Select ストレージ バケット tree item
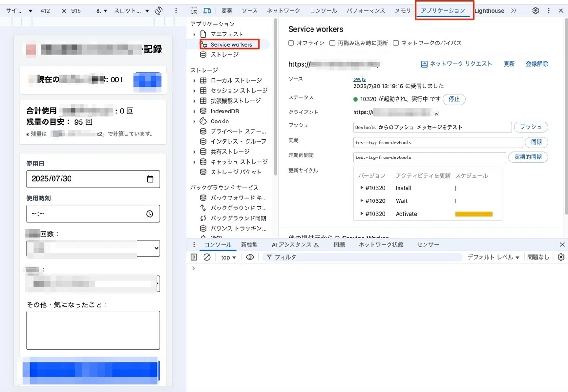This screenshot has height=392, width=568. 236,172
